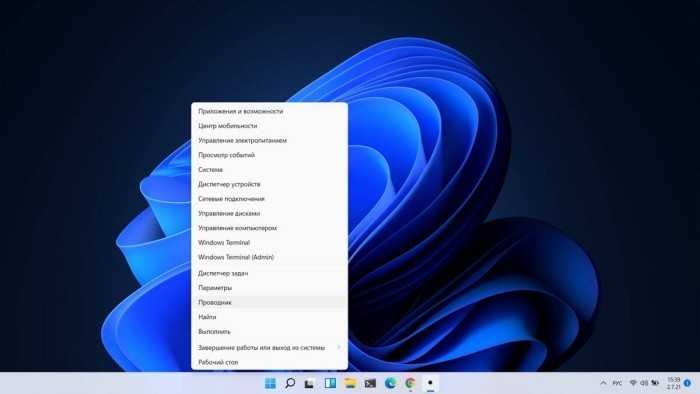Image resolution: width=700 pixels, height=394 pixels.
Task: Launch Microsoft Edge from taskbar
Action: coord(390,383)
